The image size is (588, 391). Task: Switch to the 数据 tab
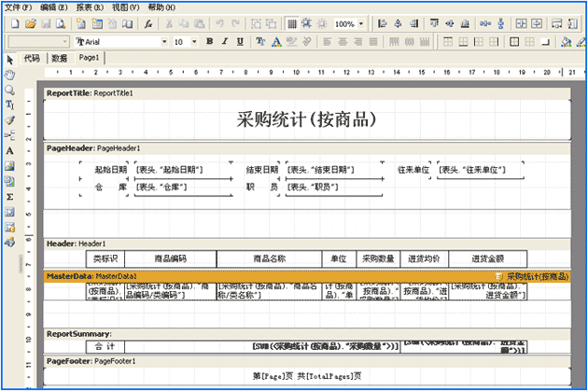click(60, 58)
